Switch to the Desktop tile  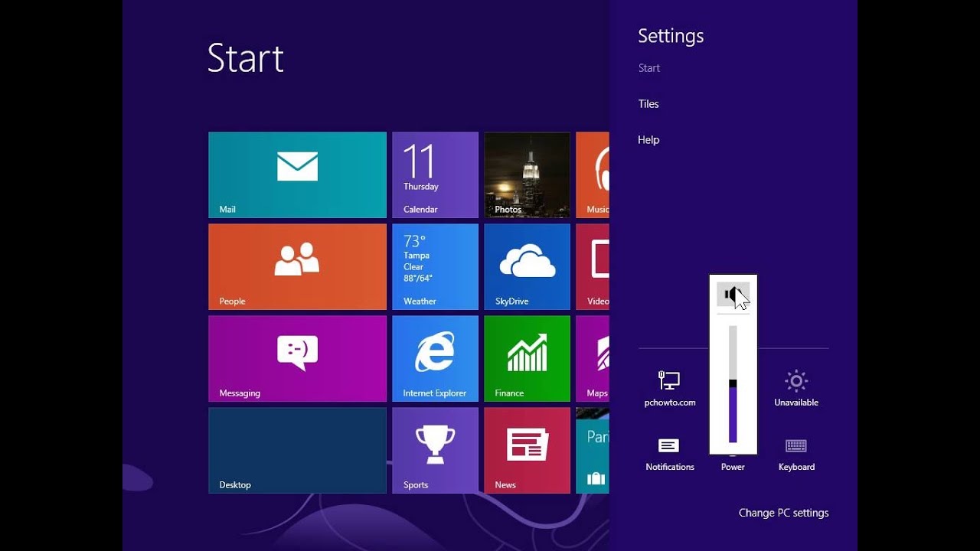point(297,451)
